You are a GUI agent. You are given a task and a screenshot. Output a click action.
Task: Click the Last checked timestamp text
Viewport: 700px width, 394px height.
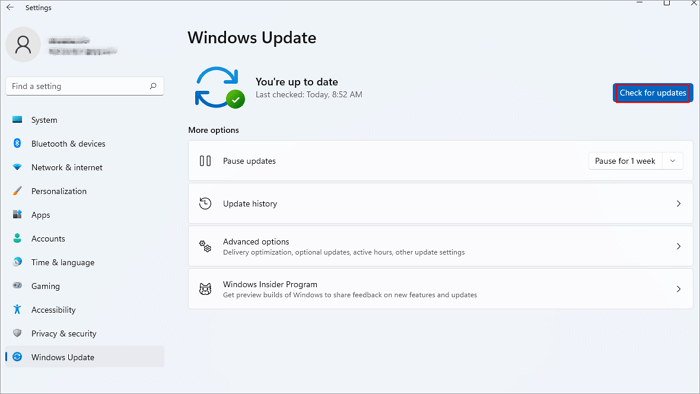tap(308, 95)
